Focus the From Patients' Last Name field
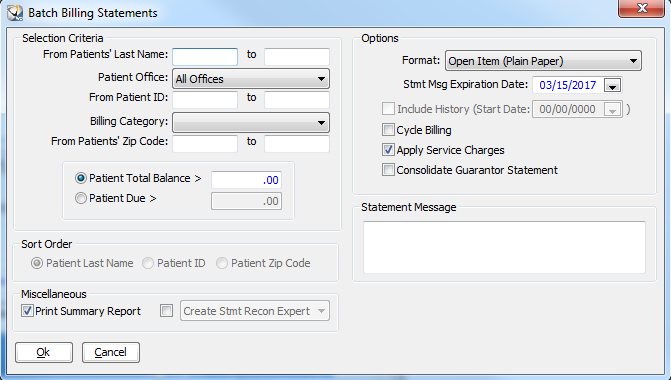This screenshot has height=380, width=671. pos(205,56)
